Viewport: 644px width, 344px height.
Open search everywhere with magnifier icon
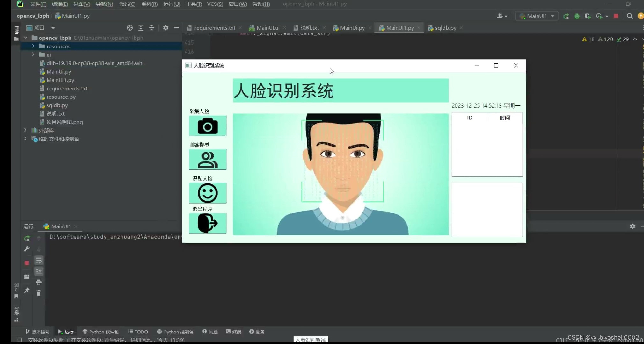630,16
